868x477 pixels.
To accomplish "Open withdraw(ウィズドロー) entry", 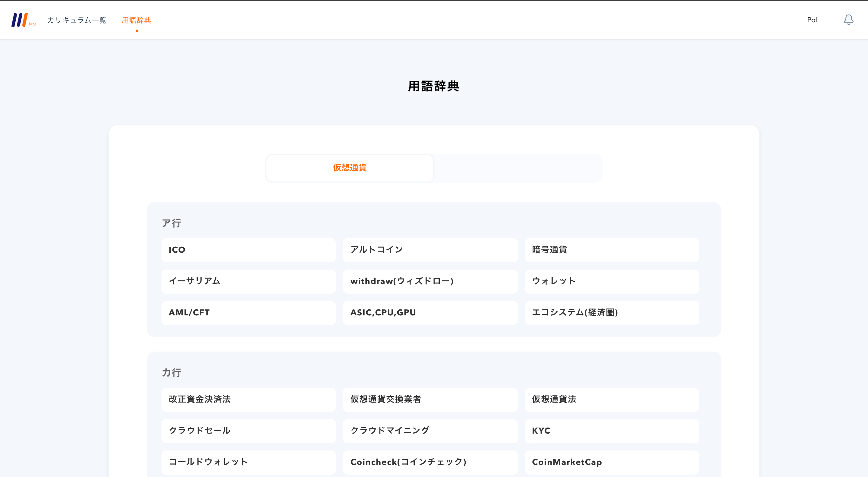I will (430, 281).
